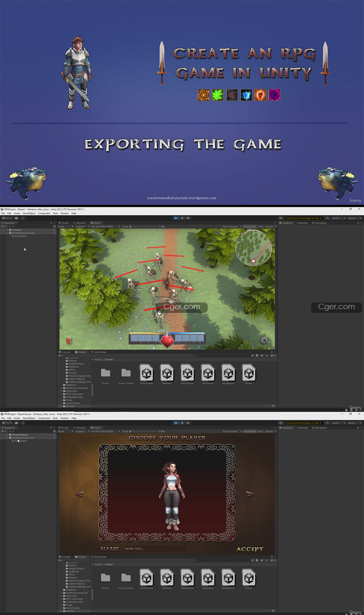This screenshot has height=615, width=364.
Task: Switch to the Navigation tab in PlayerChoose editor
Action: pyautogui.click(x=320, y=428)
